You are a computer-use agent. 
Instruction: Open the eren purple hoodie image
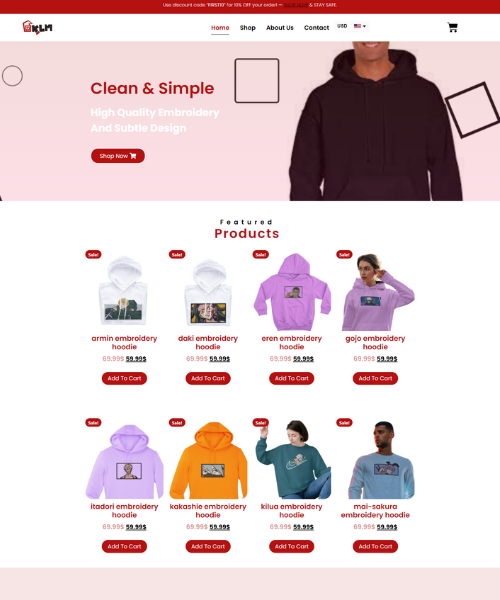[292, 292]
